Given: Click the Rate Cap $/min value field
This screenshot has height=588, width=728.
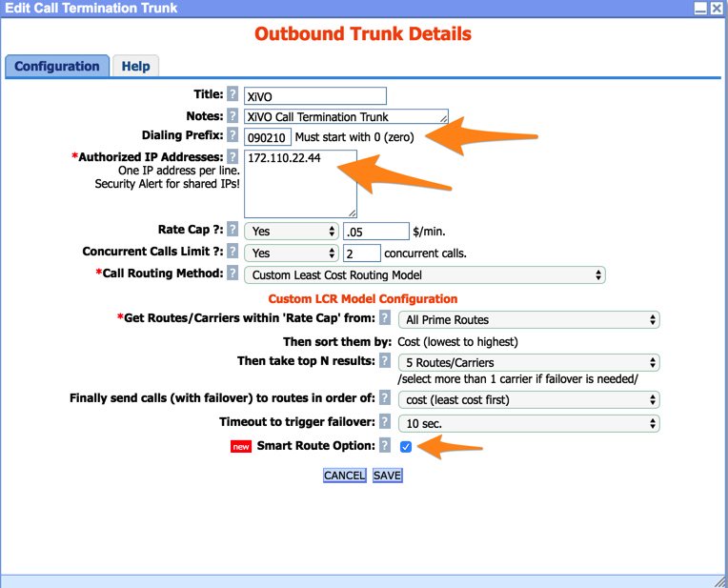Looking at the screenshot, I should coord(376,232).
